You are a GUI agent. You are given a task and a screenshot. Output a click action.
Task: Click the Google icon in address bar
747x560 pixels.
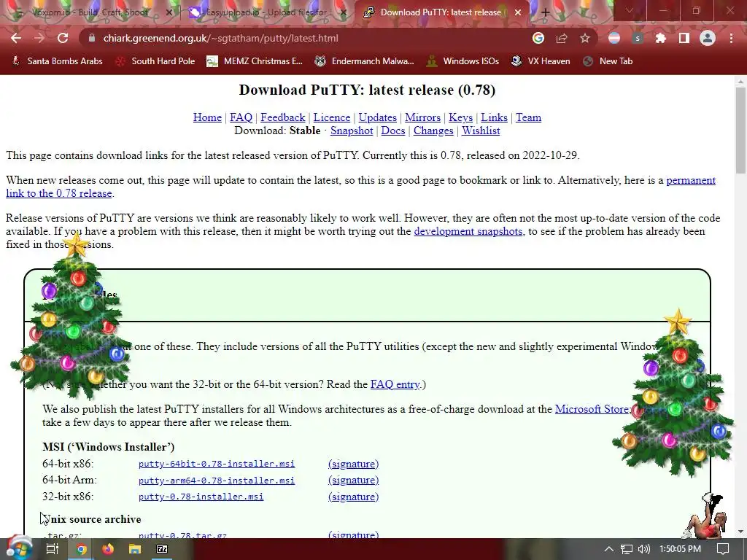coord(538,38)
